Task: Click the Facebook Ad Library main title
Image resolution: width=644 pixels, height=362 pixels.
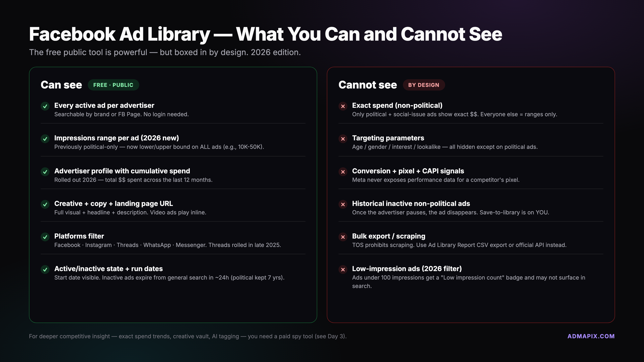Action: click(265, 34)
